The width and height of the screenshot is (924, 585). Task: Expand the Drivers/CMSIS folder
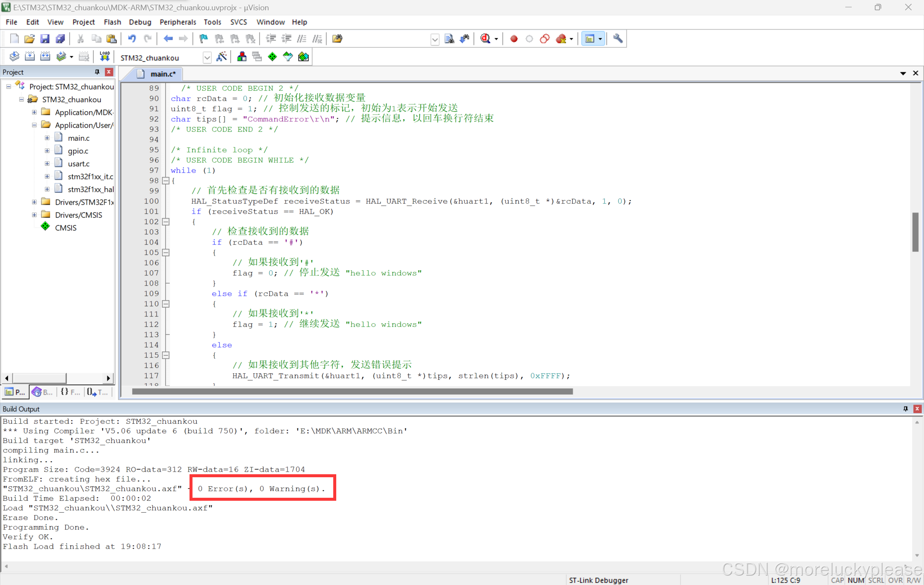click(34, 215)
